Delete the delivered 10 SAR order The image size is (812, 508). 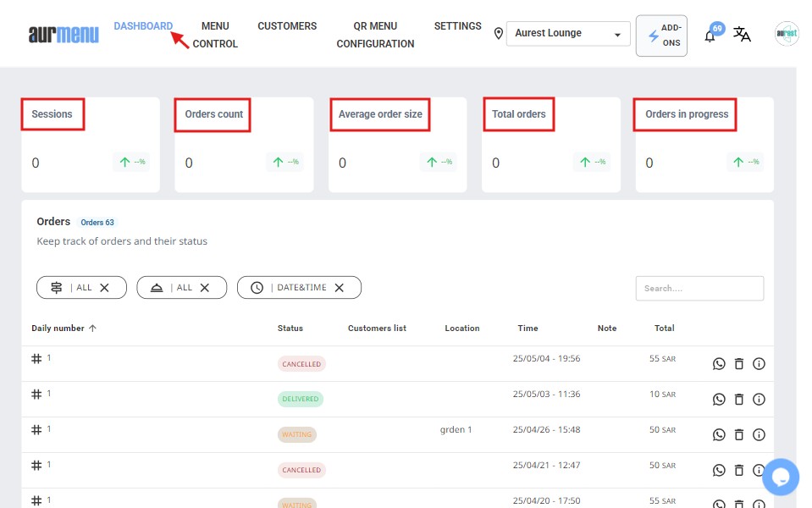(x=738, y=400)
